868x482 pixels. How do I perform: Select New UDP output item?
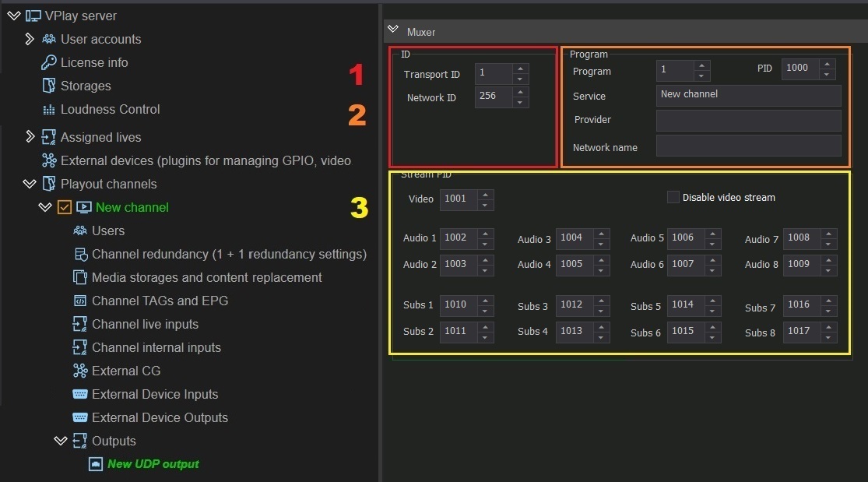point(153,464)
